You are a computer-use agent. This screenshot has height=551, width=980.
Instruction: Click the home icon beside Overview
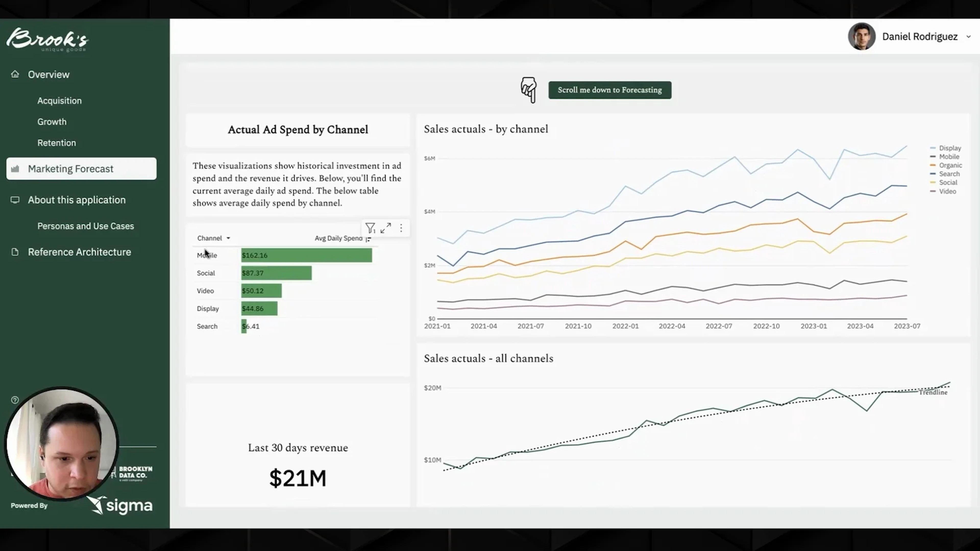coord(15,74)
